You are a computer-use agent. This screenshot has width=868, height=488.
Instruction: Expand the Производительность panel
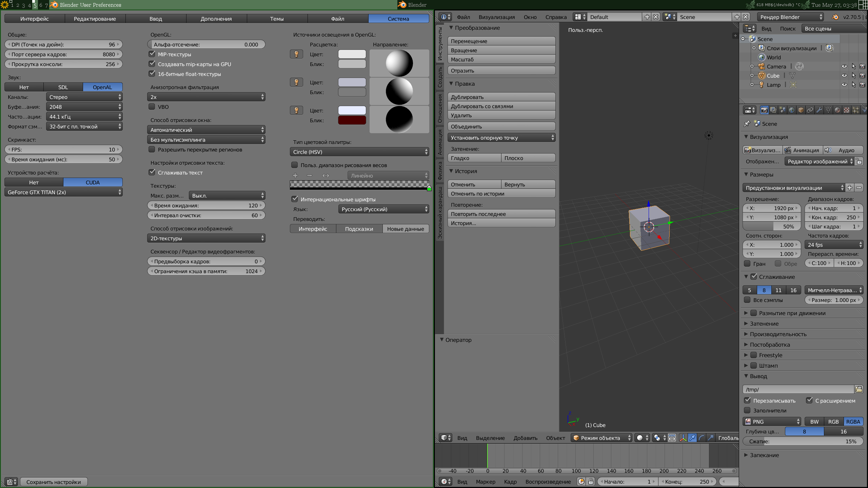click(x=778, y=334)
